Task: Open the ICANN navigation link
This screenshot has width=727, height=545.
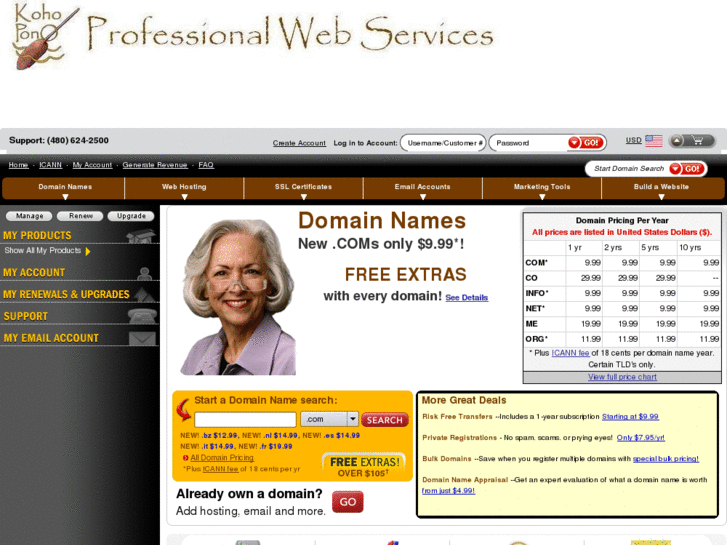Action: pyautogui.click(x=51, y=165)
